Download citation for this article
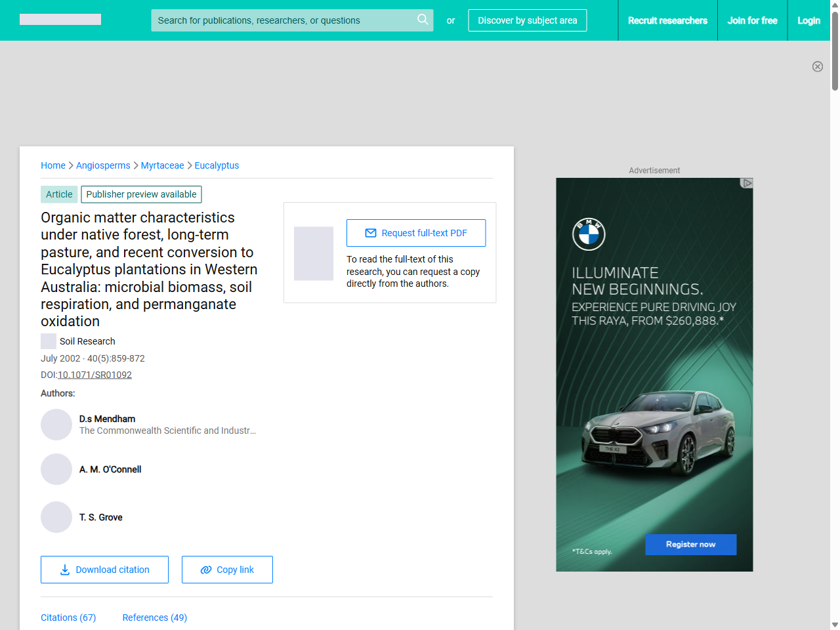This screenshot has width=840, height=630. click(104, 570)
